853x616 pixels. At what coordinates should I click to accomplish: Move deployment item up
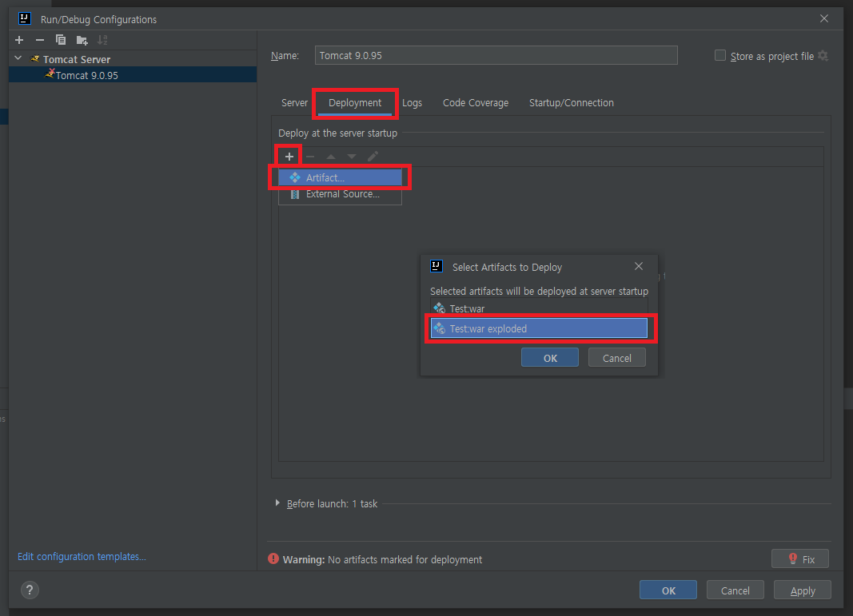tap(331, 157)
